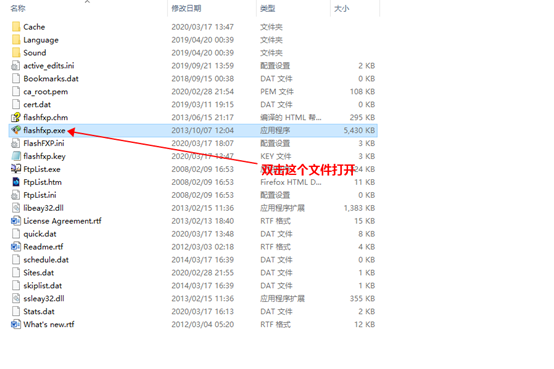Click the schedule.dat file icon
The width and height of the screenshot is (554, 369).
click(x=16, y=259)
